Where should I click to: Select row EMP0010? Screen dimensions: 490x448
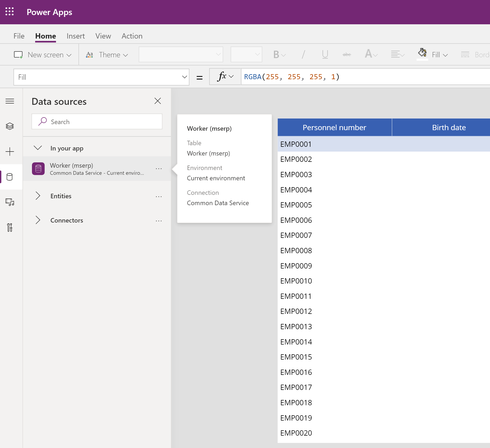[384, 281]
